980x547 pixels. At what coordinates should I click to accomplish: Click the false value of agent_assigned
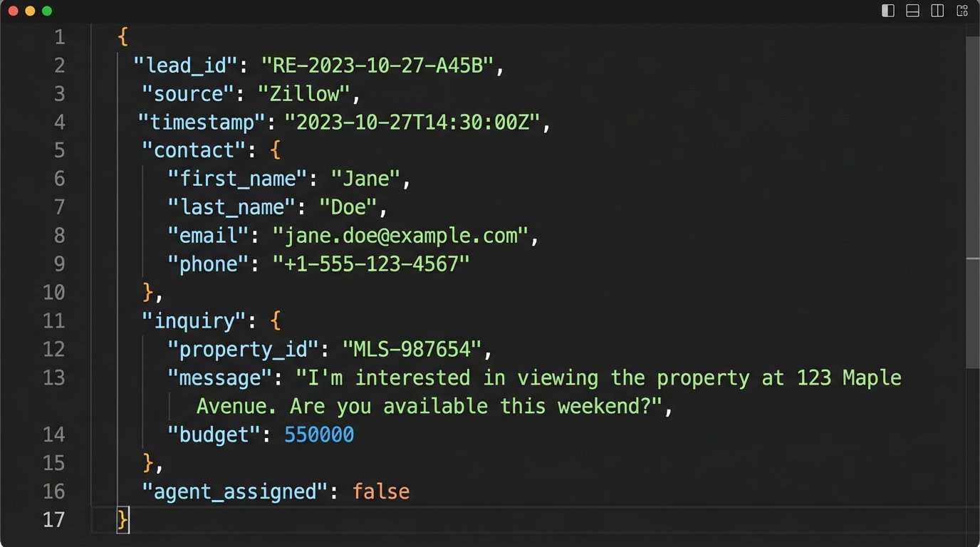[381, 491]
